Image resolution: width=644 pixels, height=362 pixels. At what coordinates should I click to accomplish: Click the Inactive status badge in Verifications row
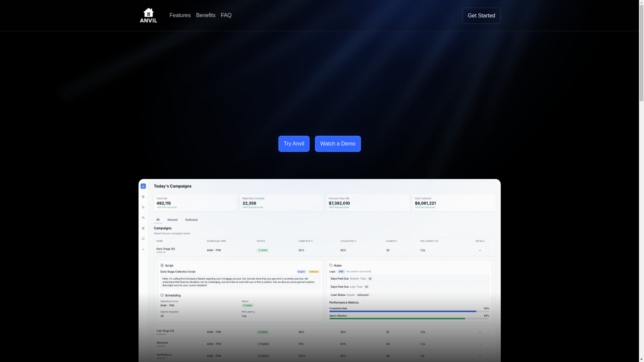[264, 356]
